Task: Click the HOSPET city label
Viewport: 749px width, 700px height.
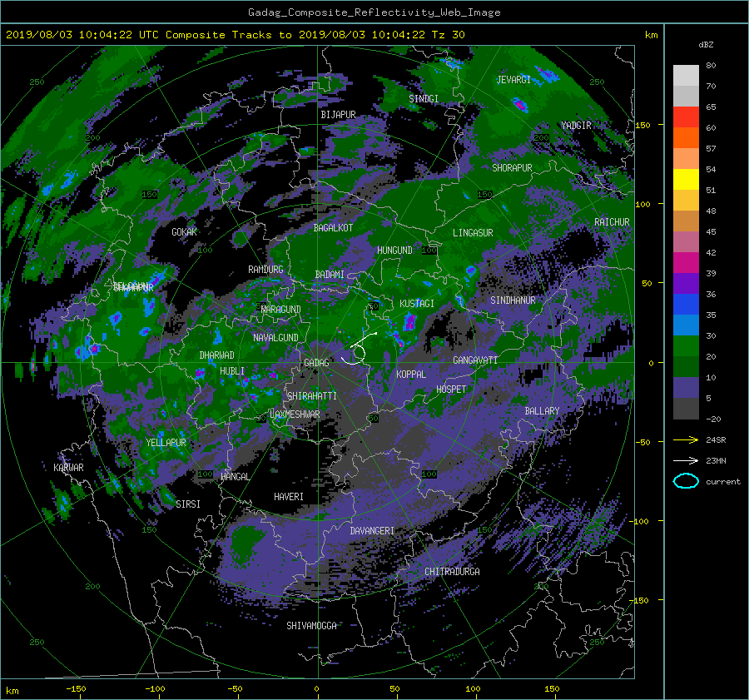Action: 451,390
